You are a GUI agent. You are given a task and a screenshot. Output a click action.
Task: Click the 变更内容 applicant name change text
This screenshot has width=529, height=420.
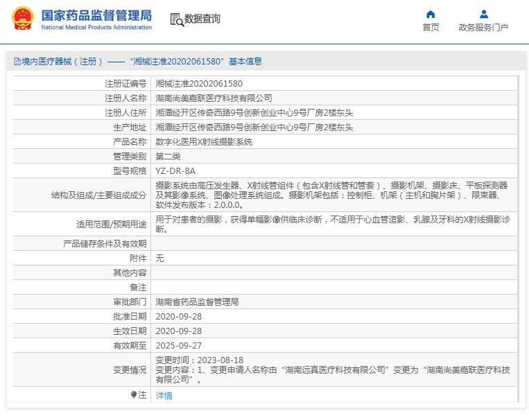(333, 374)
